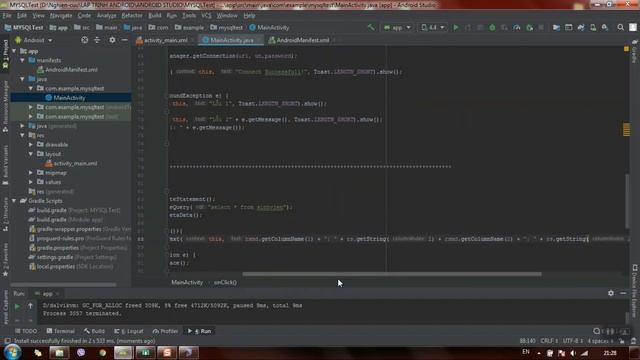
Task: Open Run panel settings gear
Action: (x=611, y=293)
